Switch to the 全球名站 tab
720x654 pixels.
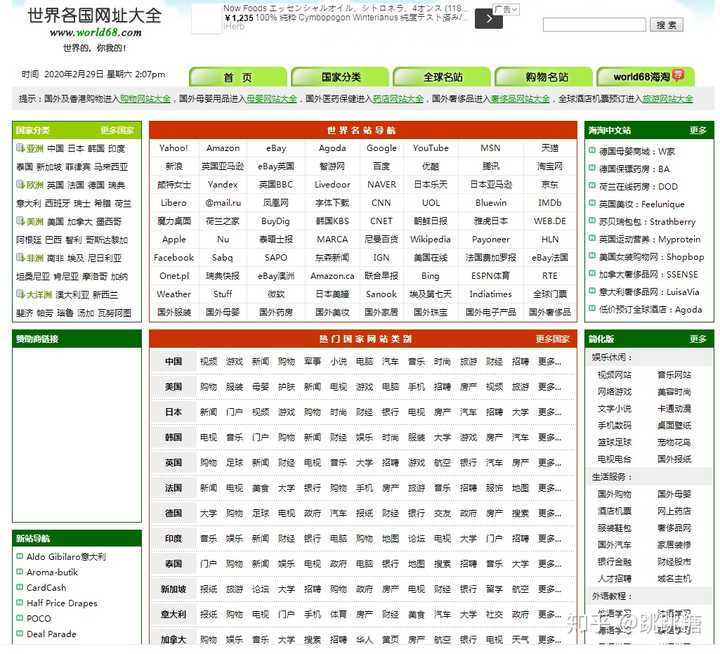pyautogui.click(x=442, y=77)
